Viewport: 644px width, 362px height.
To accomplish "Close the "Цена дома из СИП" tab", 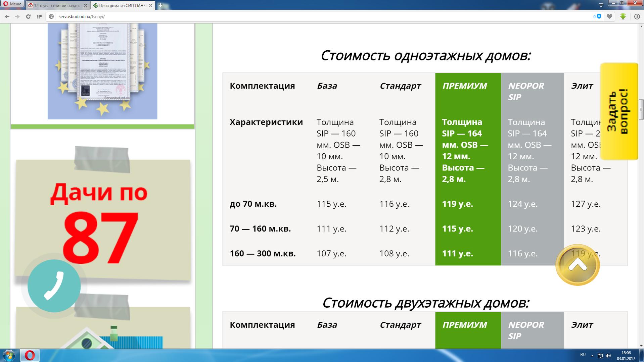I will pos(150,5).
